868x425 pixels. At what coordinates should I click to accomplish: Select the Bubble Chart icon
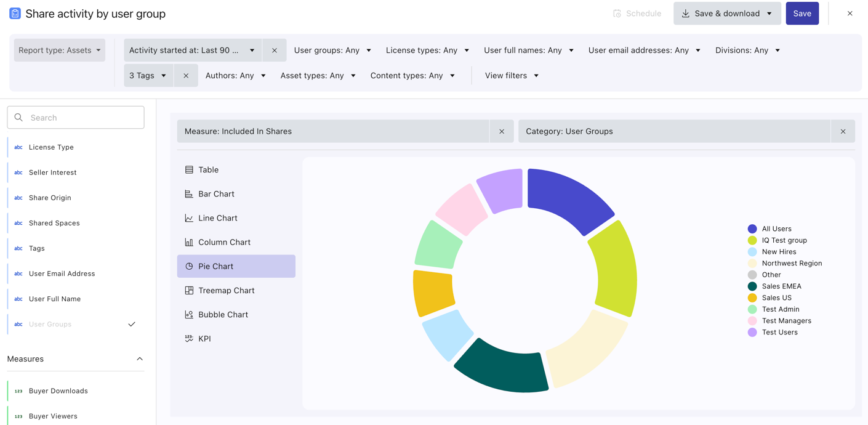[x=189, y=315]
